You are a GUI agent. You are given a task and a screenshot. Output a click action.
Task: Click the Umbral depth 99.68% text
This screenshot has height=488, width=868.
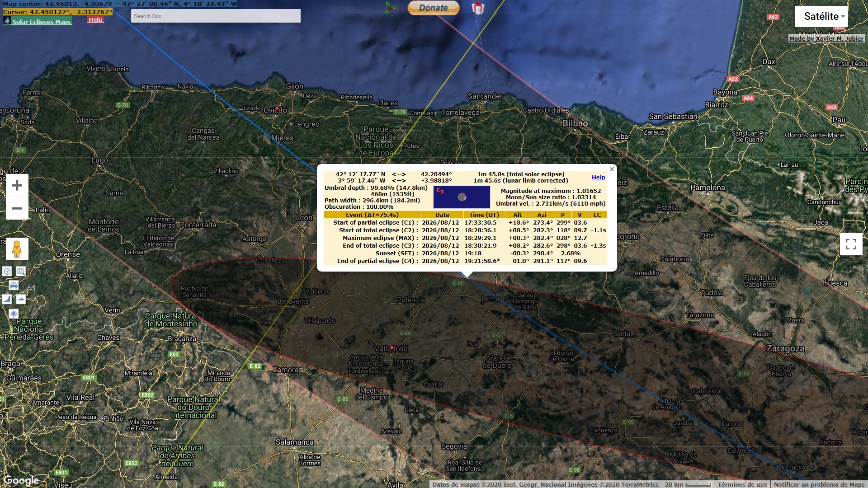(x=376, y=188)
